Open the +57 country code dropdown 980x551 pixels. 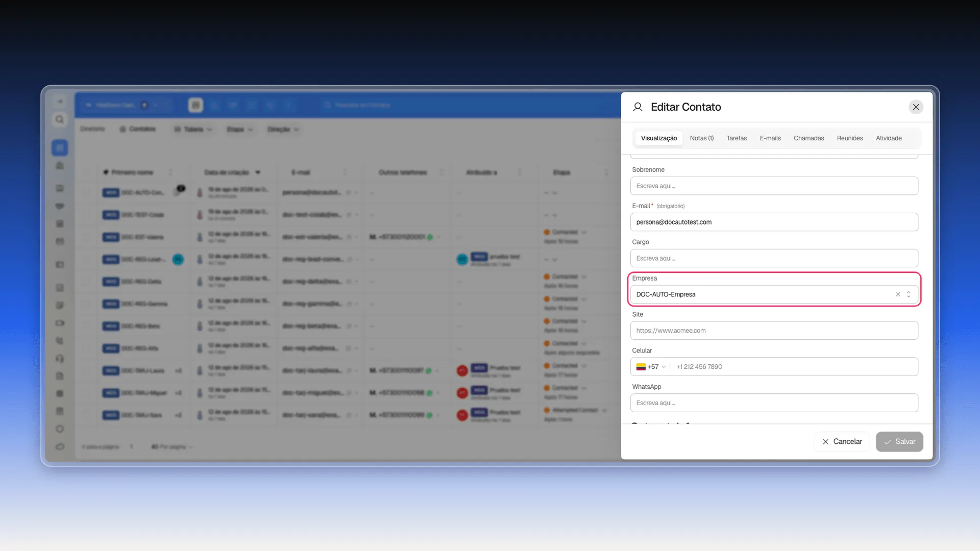click(x=651, y=367)
